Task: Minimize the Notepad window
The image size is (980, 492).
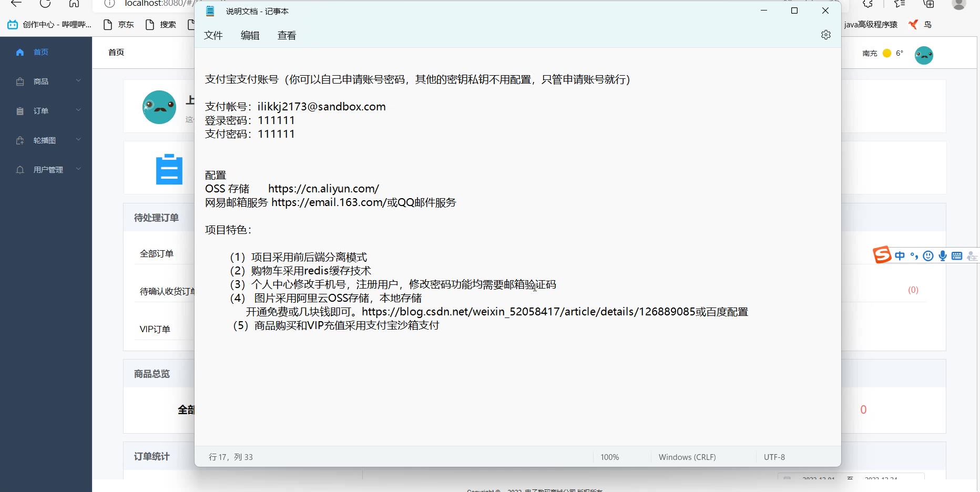Action: pos(764,11)
